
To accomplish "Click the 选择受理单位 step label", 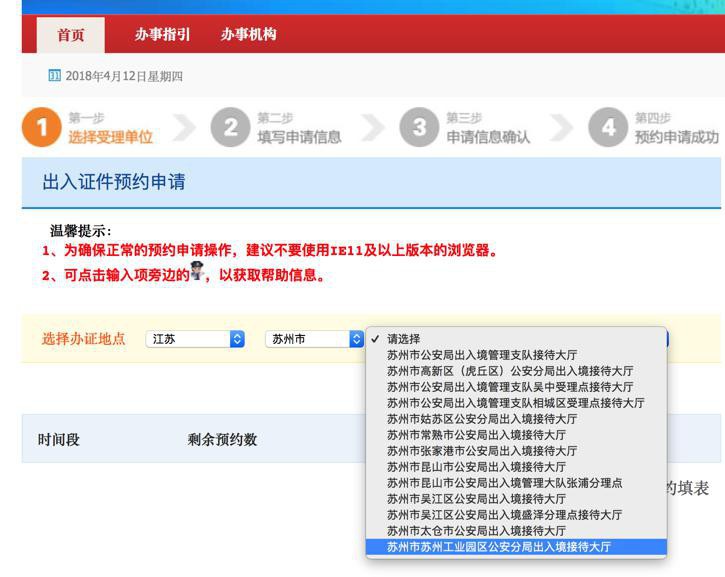I will tap(111, 137).
